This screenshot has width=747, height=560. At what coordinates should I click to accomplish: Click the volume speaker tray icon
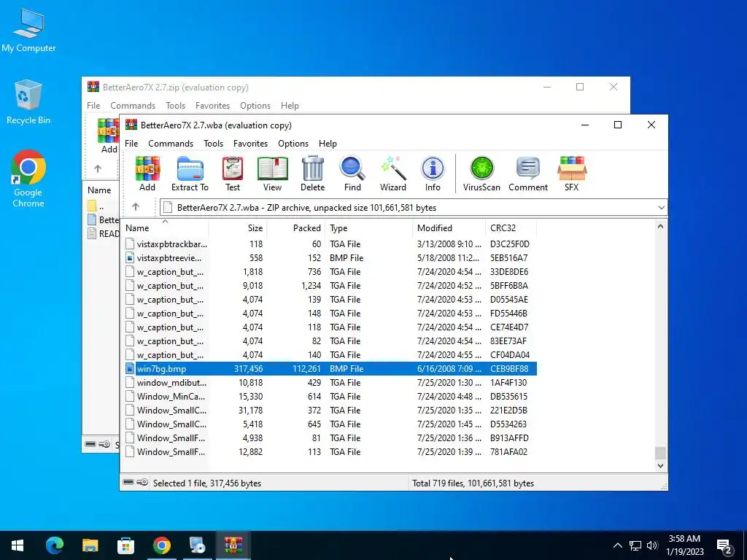(652, 545)
